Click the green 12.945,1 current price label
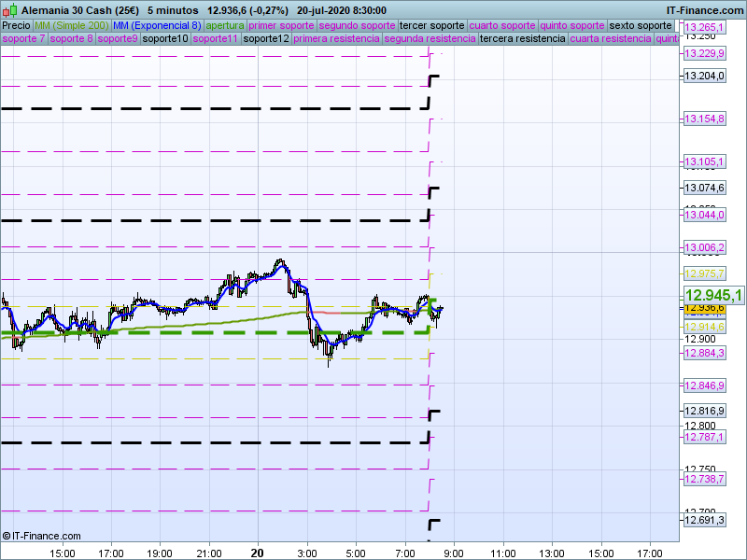747x560 pixels. click(713, 295)
